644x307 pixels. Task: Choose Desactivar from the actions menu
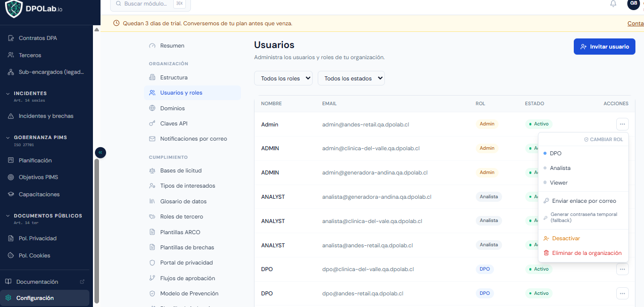click(583, 238)
